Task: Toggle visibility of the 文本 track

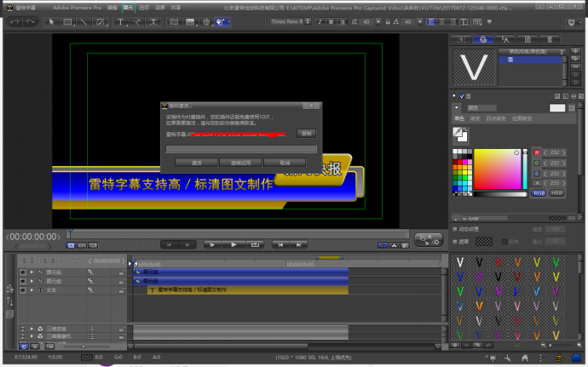Action: click(x=22, y=290)
